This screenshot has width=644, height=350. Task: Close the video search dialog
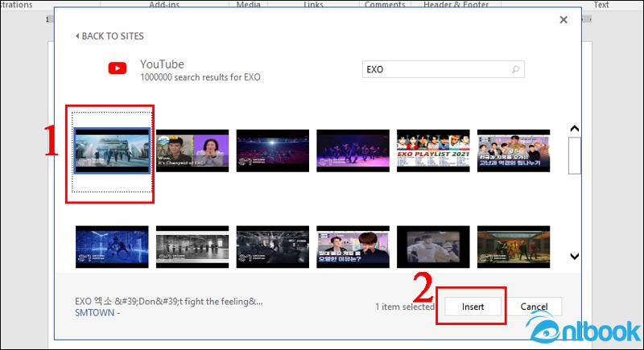pos(563,19)
